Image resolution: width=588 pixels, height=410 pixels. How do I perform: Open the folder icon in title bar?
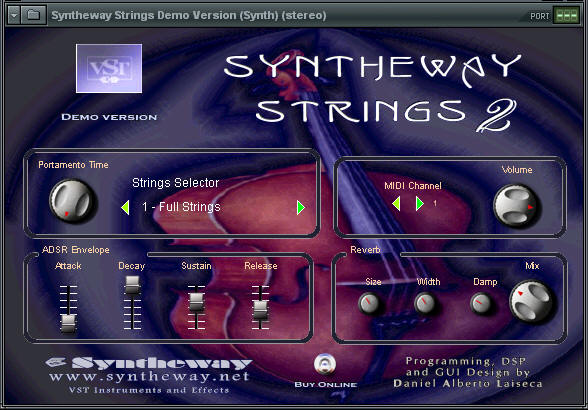tap(34, 15)
